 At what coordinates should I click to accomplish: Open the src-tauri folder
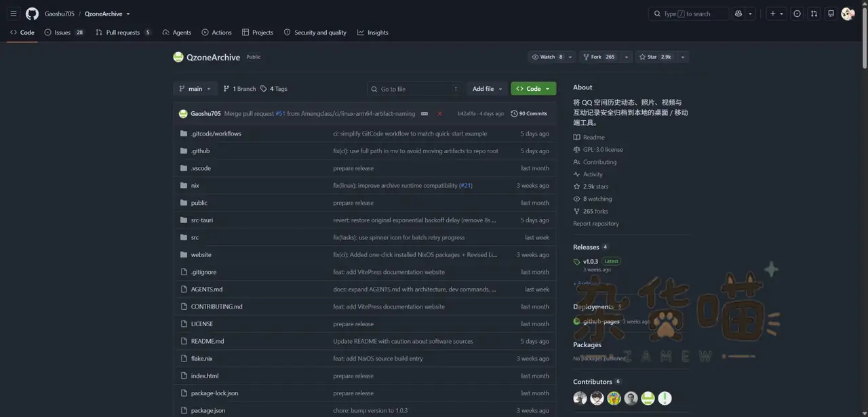click(202, 220)
